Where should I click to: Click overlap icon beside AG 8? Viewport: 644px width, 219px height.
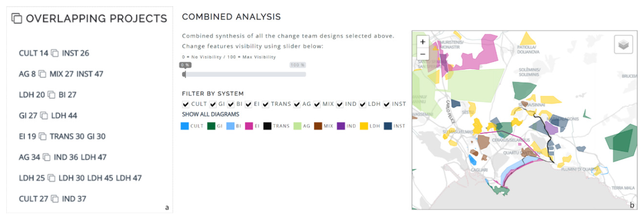click(x=42, y=74)
